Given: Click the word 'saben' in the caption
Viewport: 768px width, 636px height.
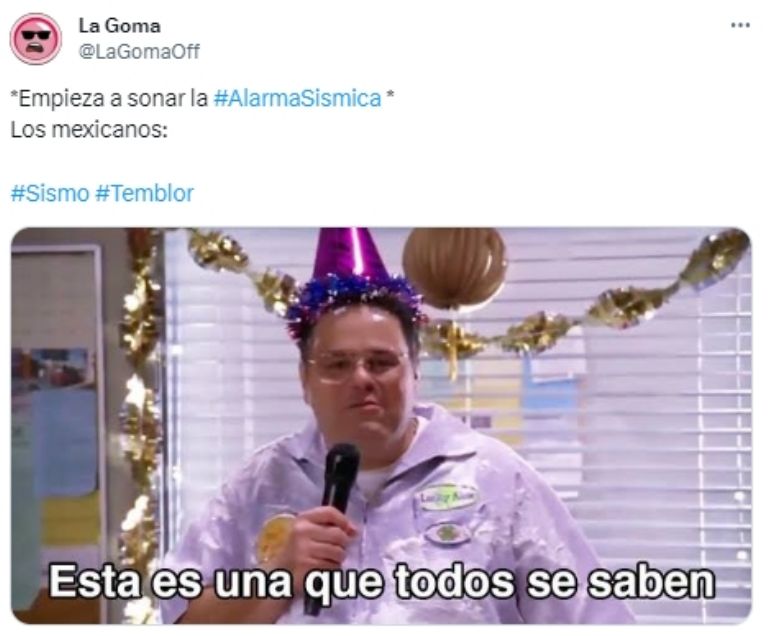Looking at the screenshot, I should 651,582.
